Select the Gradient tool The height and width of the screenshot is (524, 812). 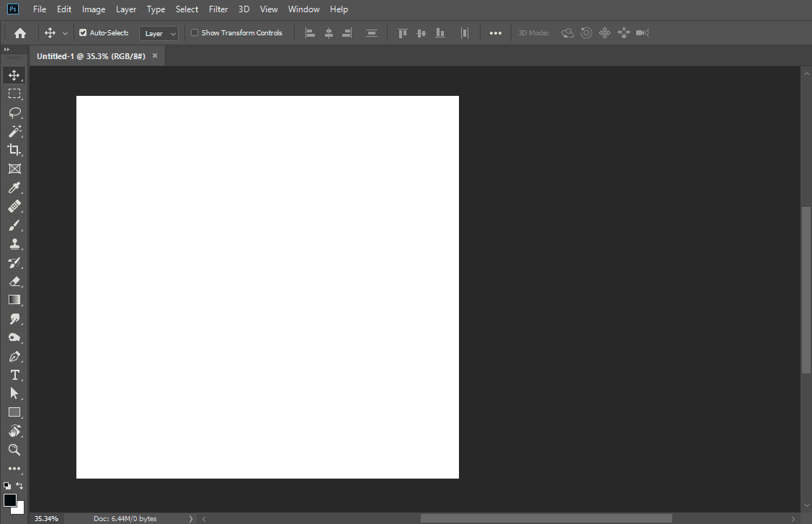[15, 300]
